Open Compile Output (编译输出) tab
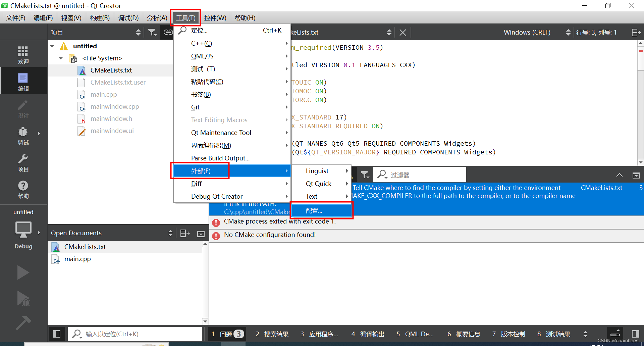 [x=368, y=334]
